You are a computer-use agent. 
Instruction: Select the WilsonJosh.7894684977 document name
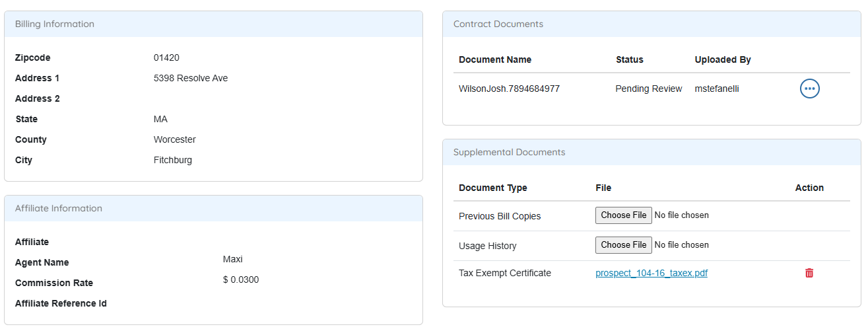click(x=509, y=89)
